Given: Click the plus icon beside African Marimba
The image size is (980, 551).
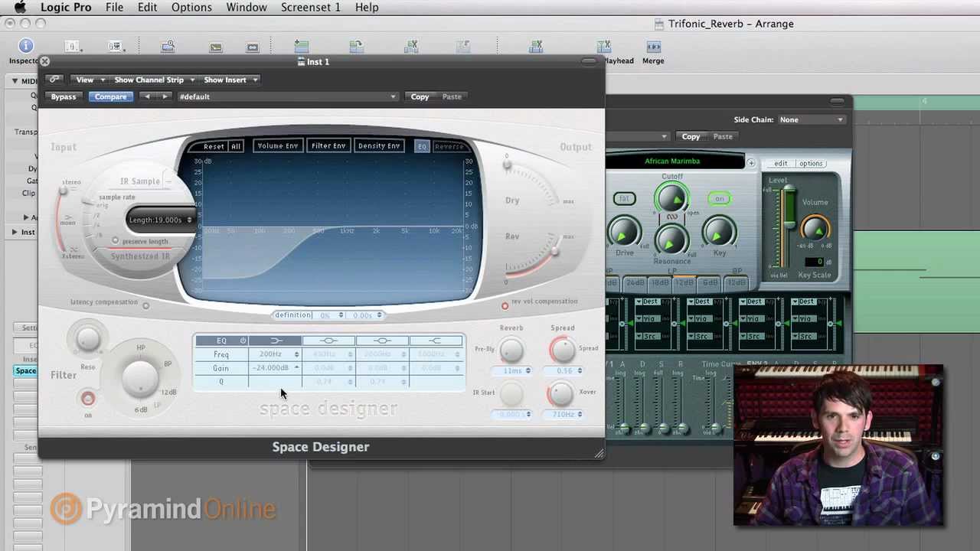Looking at the screenshot, I should click(751, 163).
